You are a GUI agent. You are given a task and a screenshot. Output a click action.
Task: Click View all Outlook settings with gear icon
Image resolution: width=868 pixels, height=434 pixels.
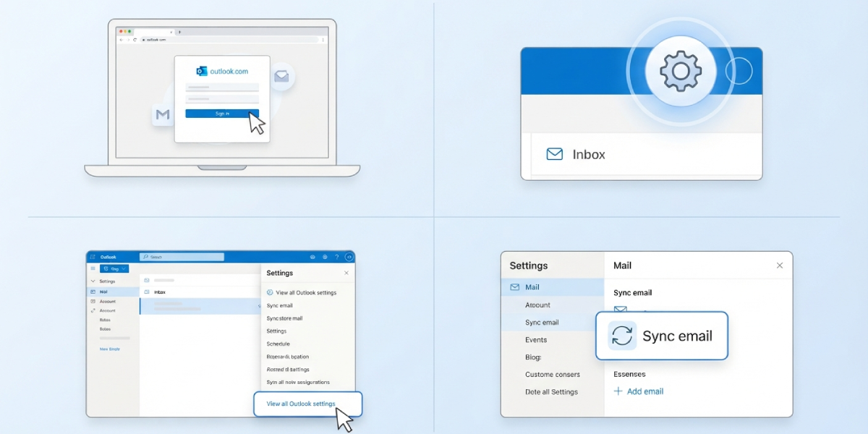click(x=301, y=293)
